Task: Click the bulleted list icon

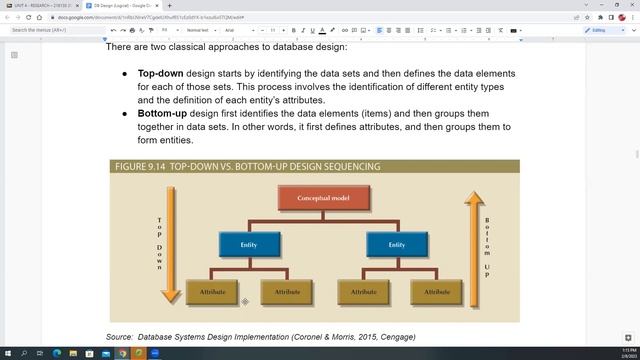Action: (449, 30)
